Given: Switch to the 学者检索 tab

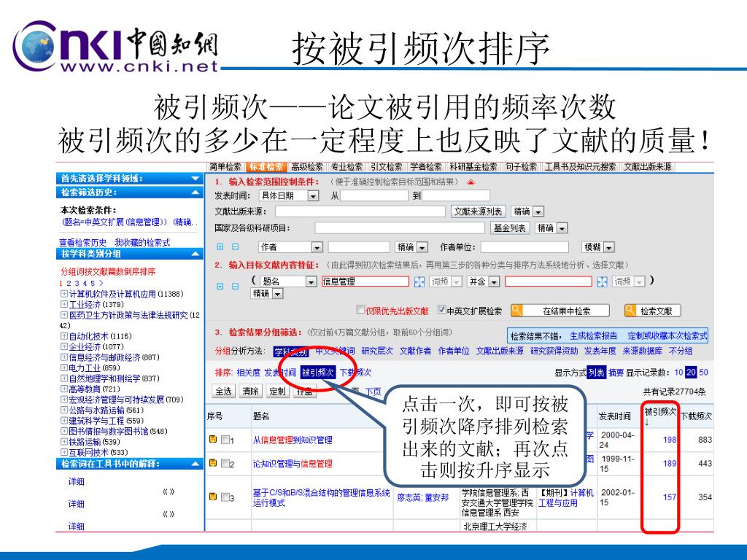Looking at the screenshot, I should click(425, 167).
